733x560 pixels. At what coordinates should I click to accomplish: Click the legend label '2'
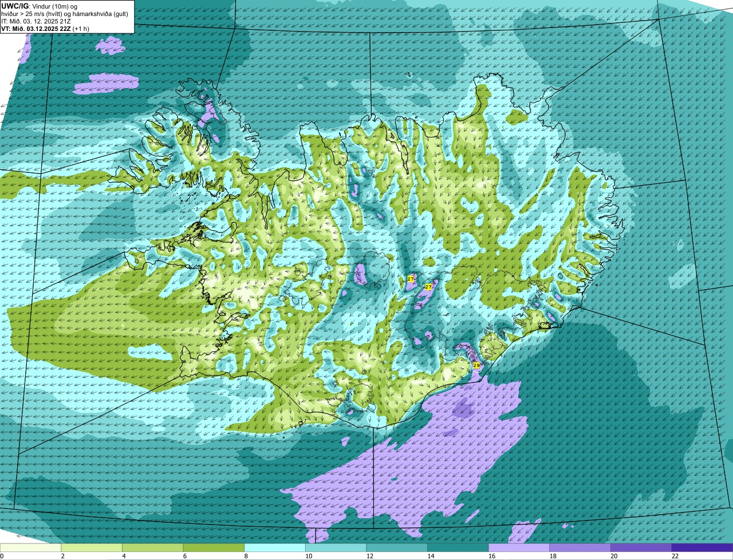pos(62,555)
